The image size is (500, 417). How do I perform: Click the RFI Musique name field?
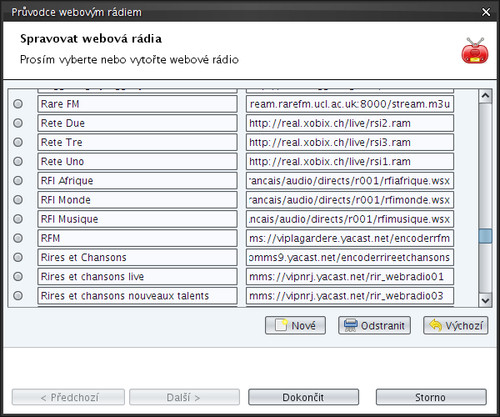137,219
